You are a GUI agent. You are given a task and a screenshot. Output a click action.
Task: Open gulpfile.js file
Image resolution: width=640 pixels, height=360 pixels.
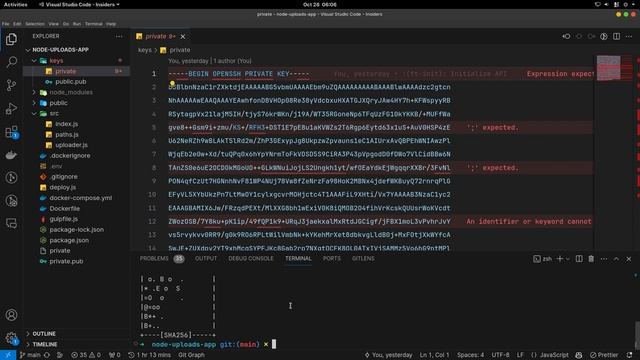tap(63, 219)
